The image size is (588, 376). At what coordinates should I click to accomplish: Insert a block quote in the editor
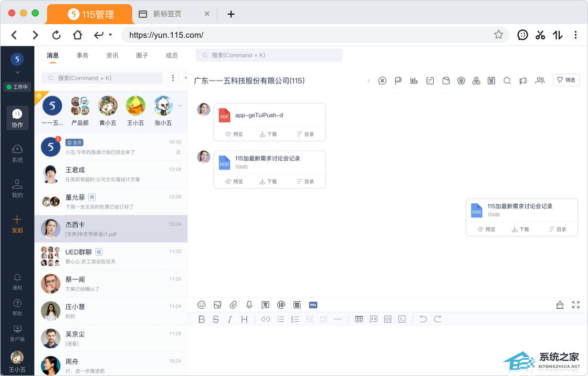[373, 319]
